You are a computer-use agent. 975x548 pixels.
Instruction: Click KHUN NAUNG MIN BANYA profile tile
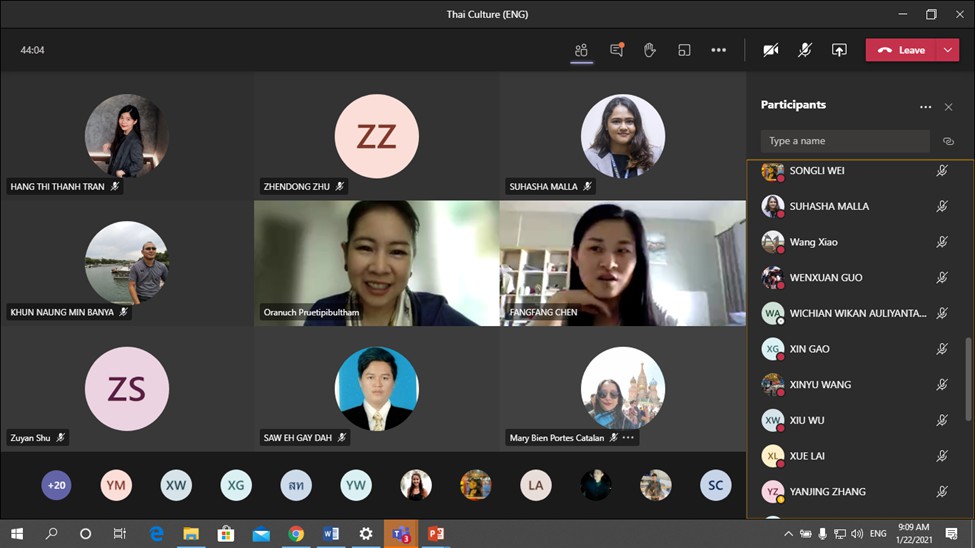coord(127,262)
